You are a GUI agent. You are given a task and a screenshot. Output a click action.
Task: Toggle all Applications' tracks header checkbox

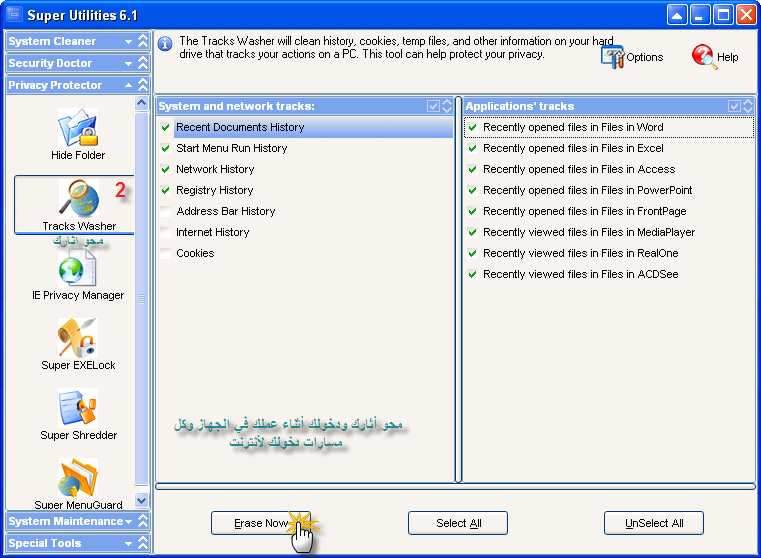pyautogui.click(x=734, y=106)
